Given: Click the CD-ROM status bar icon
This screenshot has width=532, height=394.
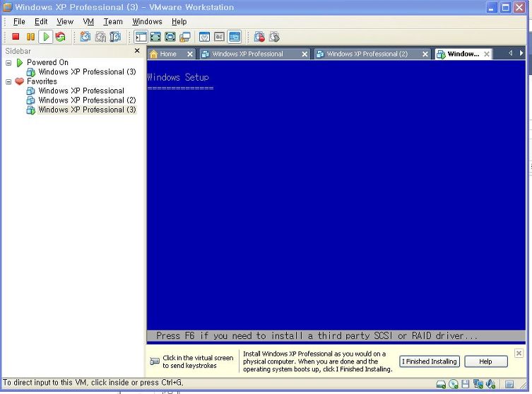Looking at the screenshot, I should [x=454, y=384].
